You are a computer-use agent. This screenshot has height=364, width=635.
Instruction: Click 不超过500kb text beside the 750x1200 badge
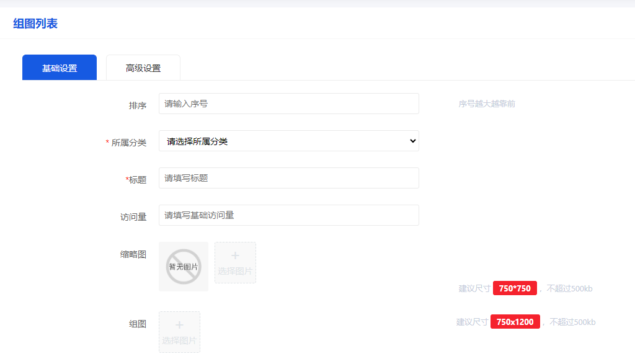pos(572,322)
